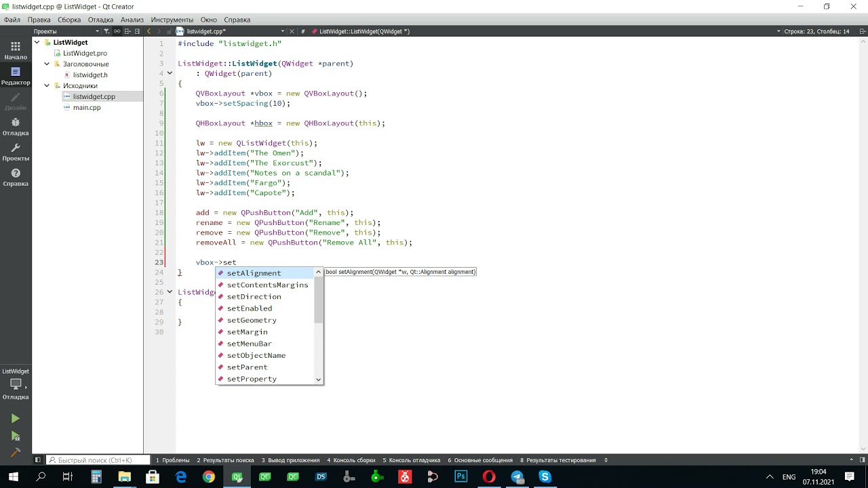Open Photoshop from the taskbar
This screenshot has height=488, width=868.
point(461,476)
